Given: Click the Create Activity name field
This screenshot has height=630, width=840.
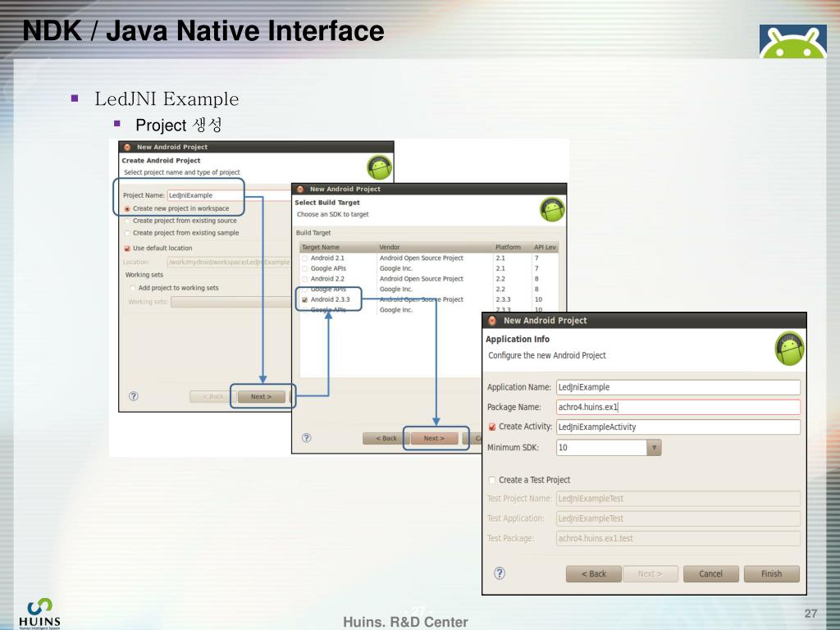Looking at the screenshot, I should (x=678, y=427).
